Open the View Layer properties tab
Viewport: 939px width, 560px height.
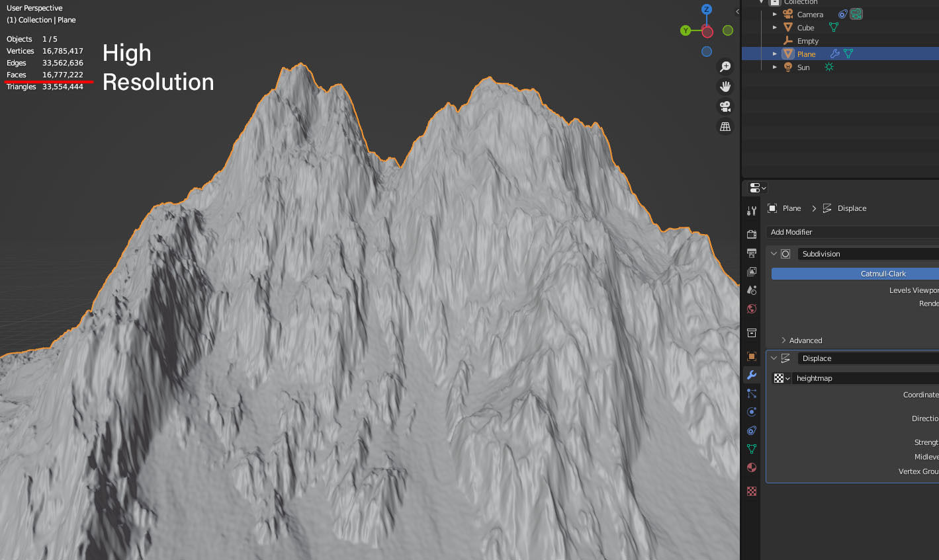point(752,272)
